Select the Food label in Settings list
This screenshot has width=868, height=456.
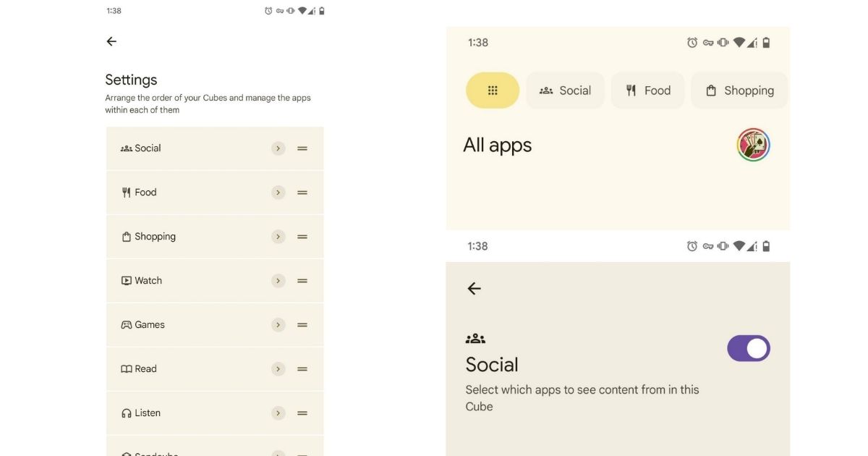click(x=145, y=193)
